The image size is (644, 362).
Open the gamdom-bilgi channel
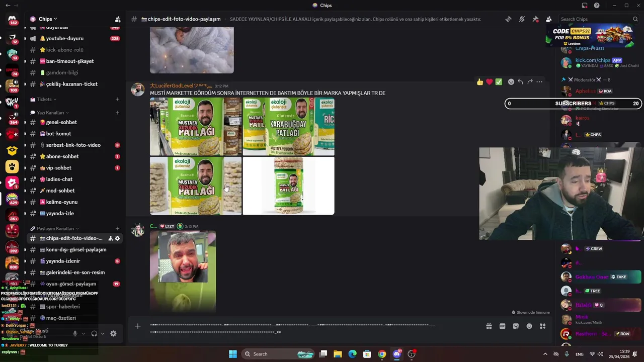pyautogui.click(x=74, y=72)
